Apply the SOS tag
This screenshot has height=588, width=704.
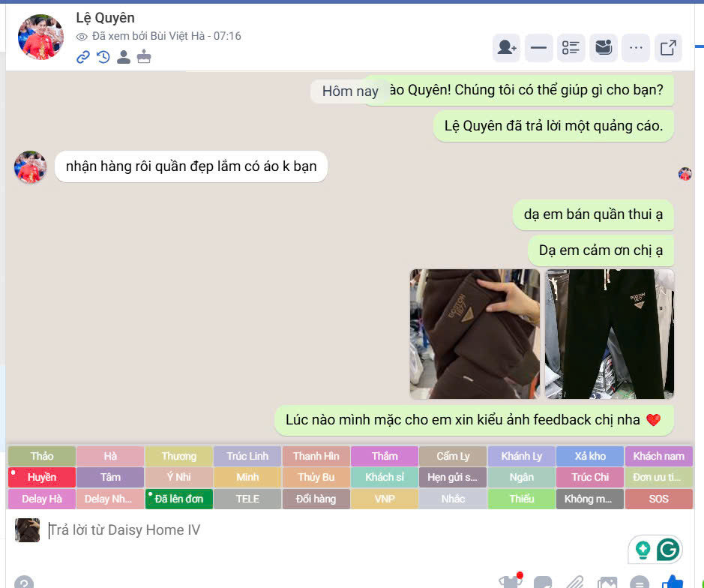click(x=658, y=499)
